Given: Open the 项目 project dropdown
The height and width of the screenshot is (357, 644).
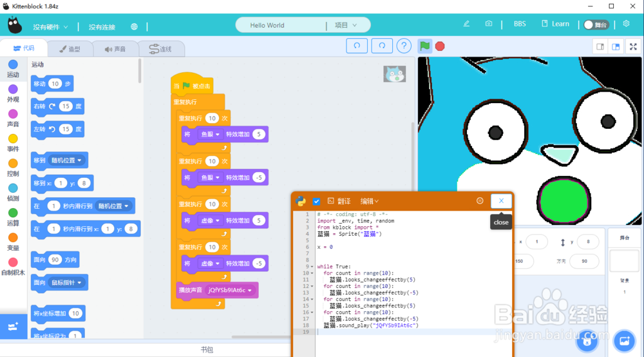Looking at the screenshot, I should (346, 25).
